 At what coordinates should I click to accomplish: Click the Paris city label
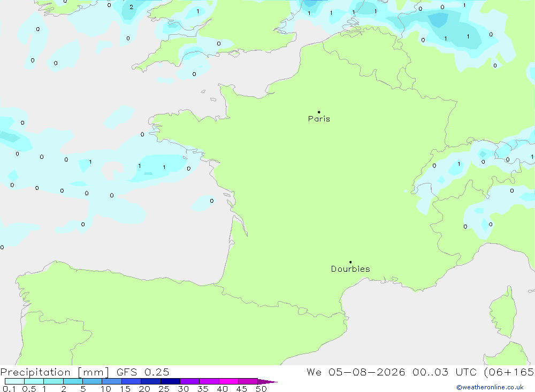tap(319, 119)
